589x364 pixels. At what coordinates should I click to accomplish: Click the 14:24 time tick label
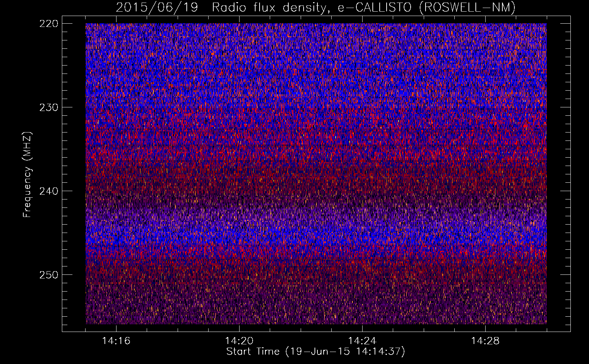362,341
